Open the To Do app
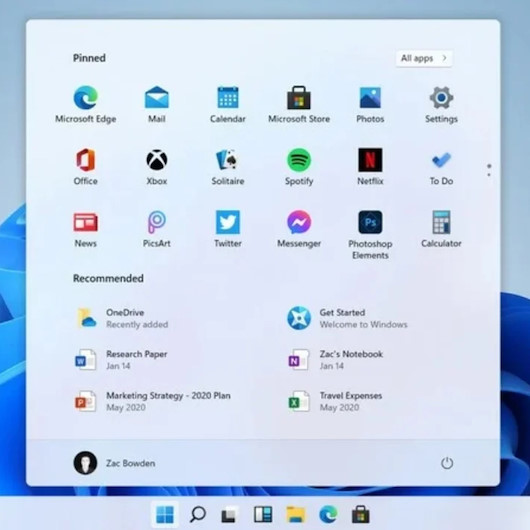 tap(441, 167)
